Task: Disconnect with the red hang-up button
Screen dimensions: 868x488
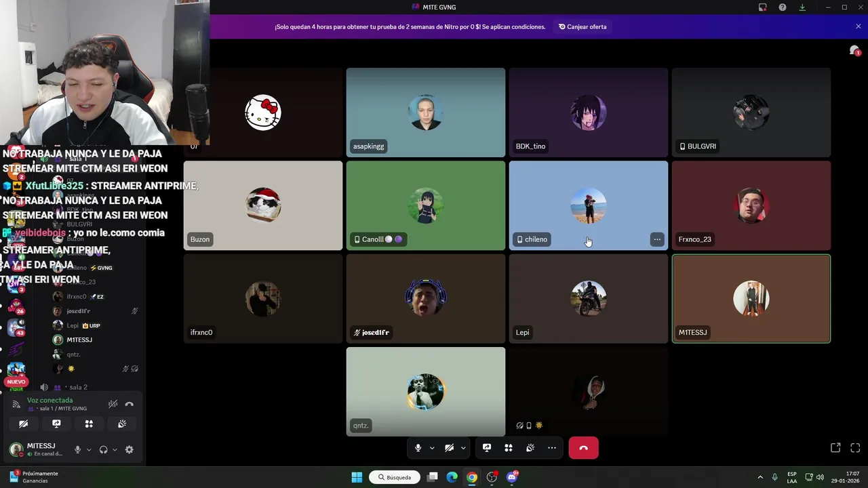Action: point(583,448)
